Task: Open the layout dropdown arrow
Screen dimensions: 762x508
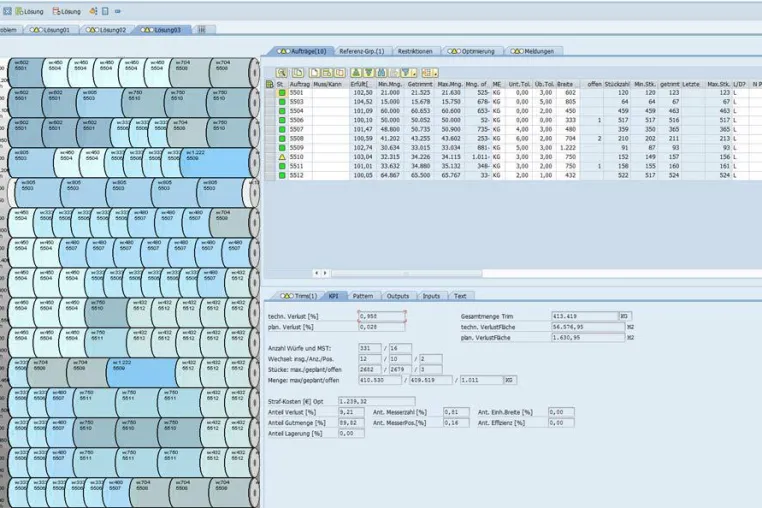Action: (436, 73)
